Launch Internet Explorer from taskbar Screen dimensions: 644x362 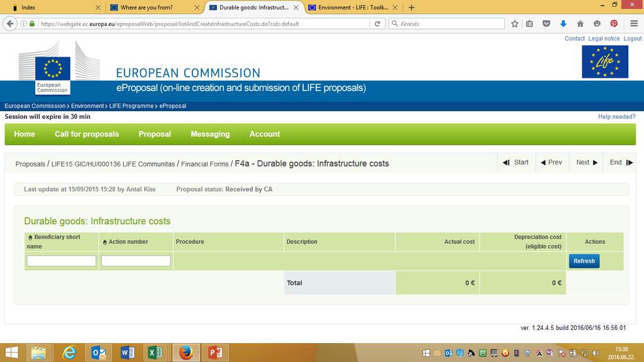pos(69,353)
